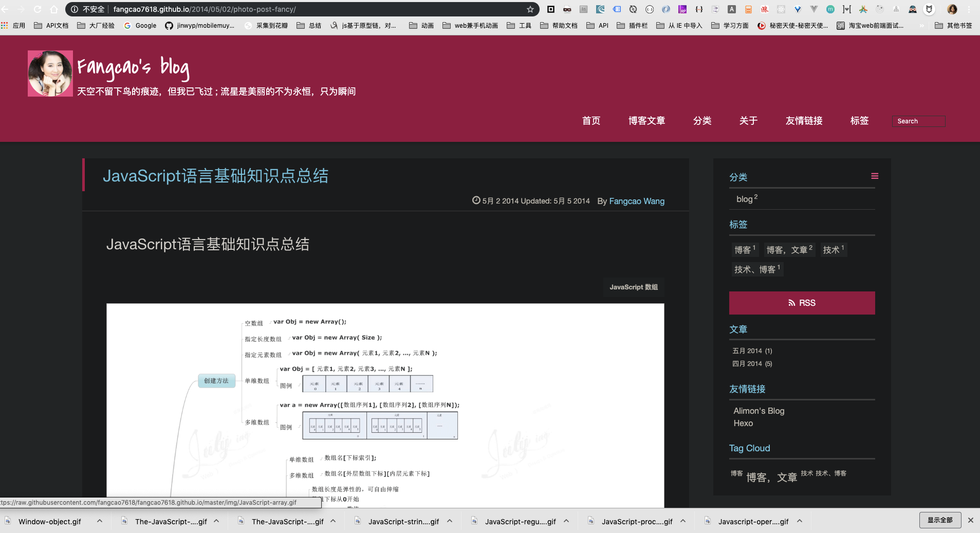Expand options for JavaScript-strin....gif download
The height and width of the screenshot is (533, 980).
(x=450, y=521)
